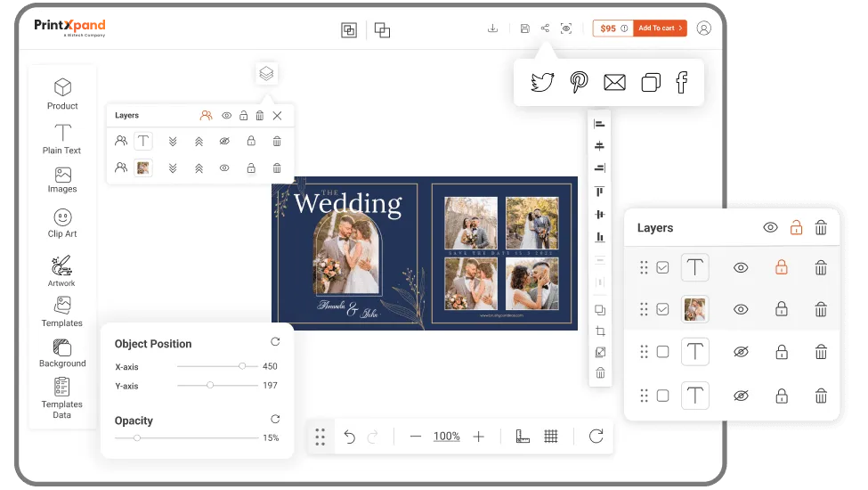Click the drag handle of bottom toolbar
The image size is (868, 490).
coord(320,437)
